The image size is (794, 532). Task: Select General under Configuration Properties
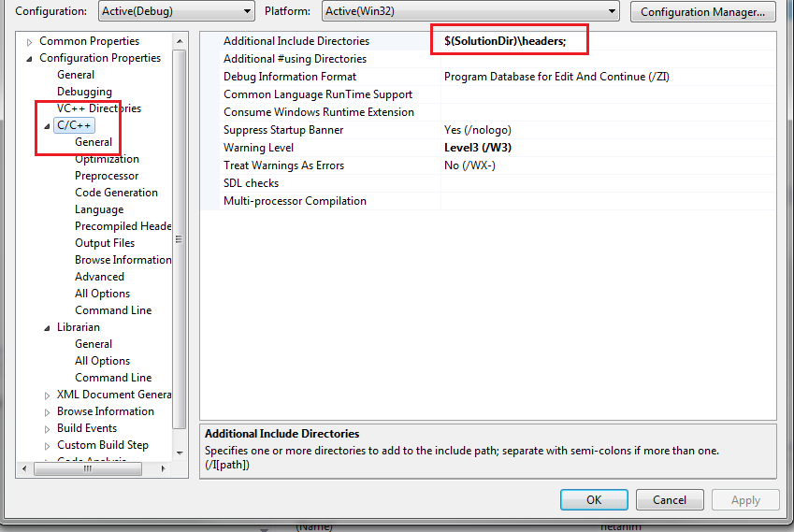click(76, 75)
